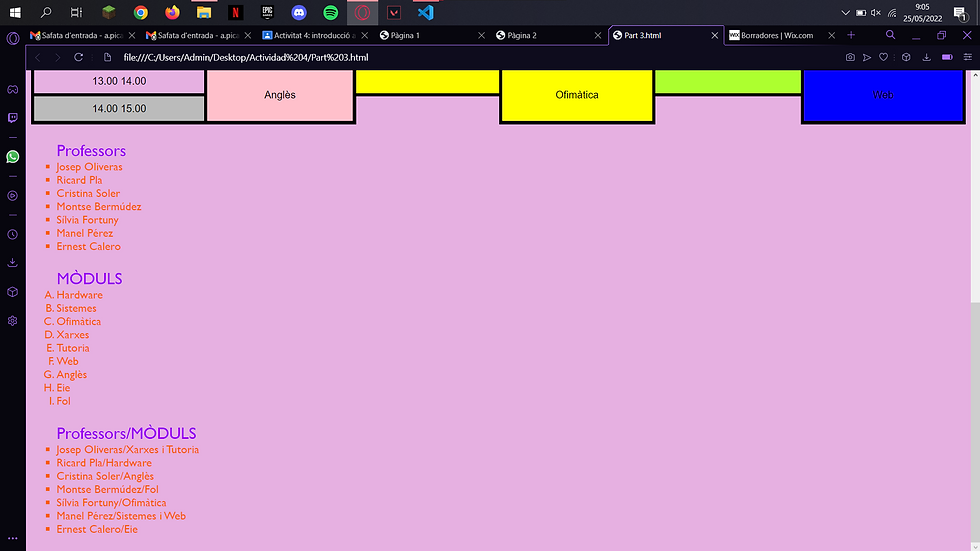980x551 pixels.
Task: Open Firefox from the taskbar
Action: click(x=172, y=12)
